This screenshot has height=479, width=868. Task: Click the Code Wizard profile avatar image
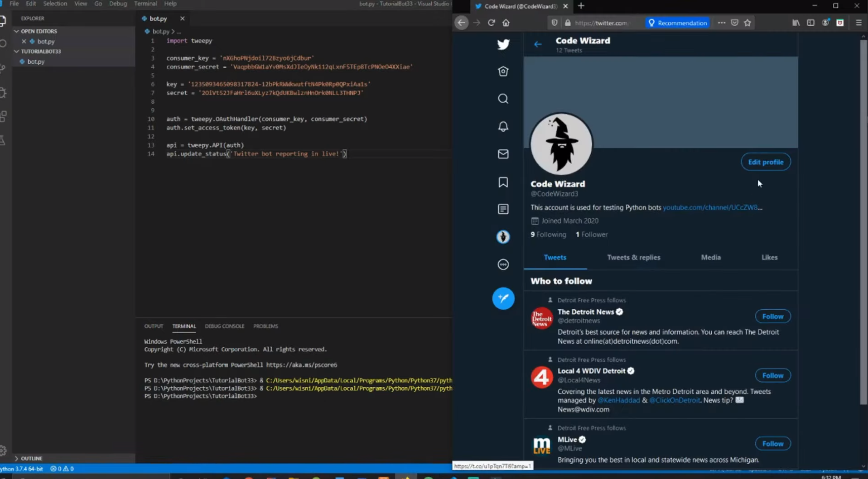(561, 144)
